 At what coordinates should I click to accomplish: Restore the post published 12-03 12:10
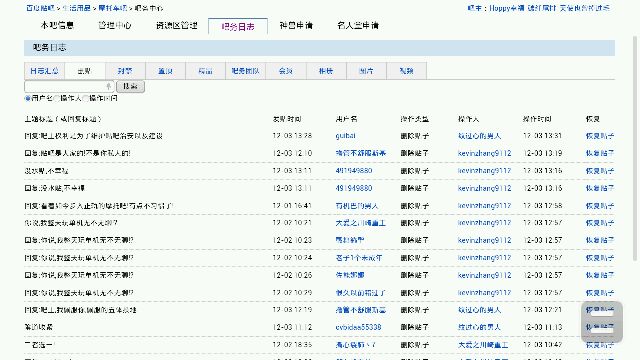click(600, 153)
